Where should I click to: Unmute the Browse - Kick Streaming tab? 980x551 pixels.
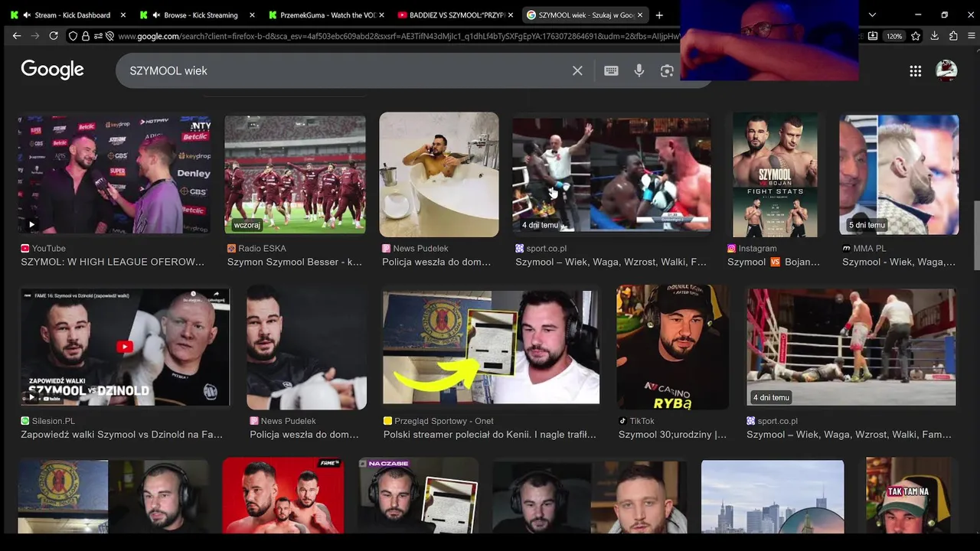point(156,15)
